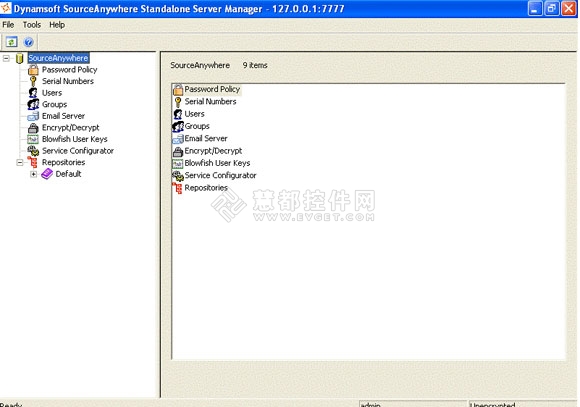Open the Help menu
The height and width of the screenshot is (407, 580).
click(57, 25)
